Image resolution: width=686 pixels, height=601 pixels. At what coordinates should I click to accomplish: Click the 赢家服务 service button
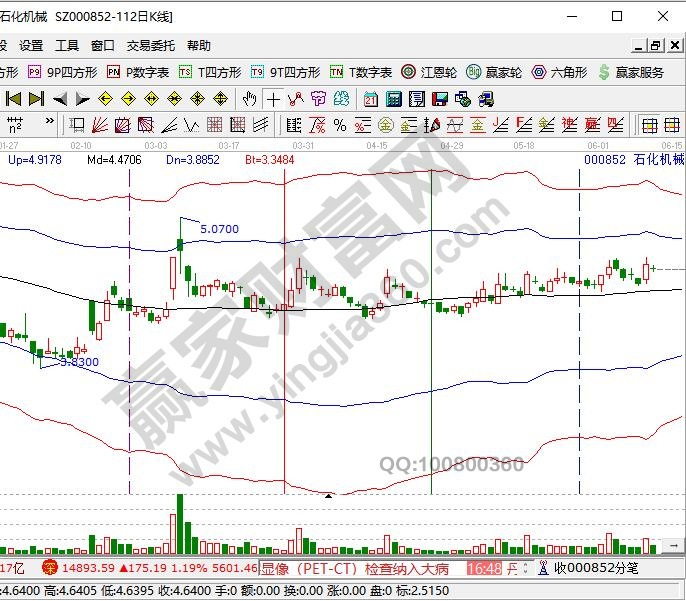[x=631, y=72]
